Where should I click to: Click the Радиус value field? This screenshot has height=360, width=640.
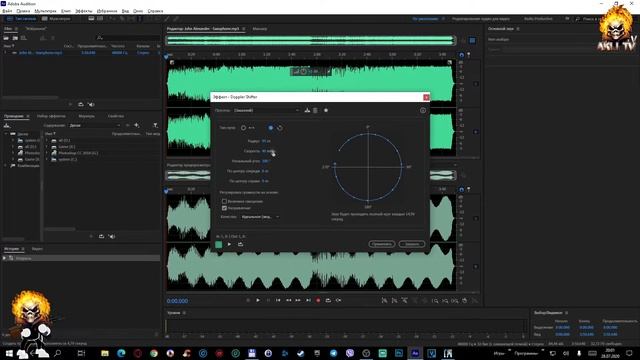click(266, 141)
